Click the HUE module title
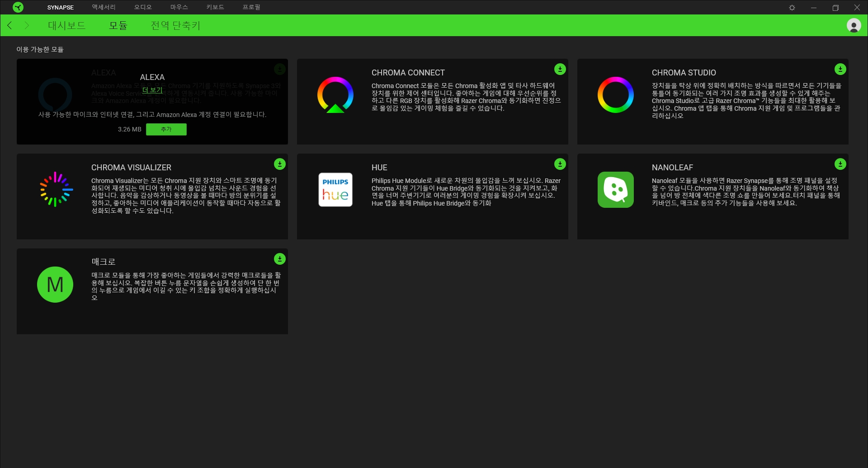 click(x=379, y=168)
